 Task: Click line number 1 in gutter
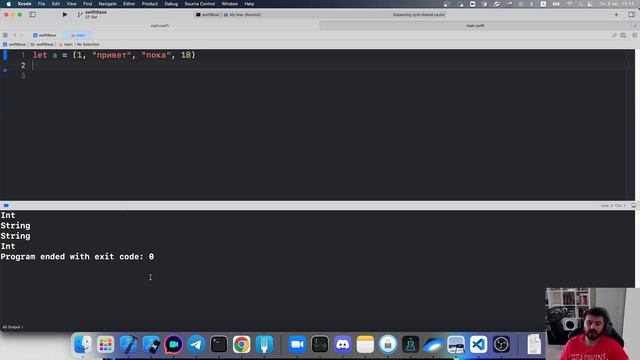[23, 55]
